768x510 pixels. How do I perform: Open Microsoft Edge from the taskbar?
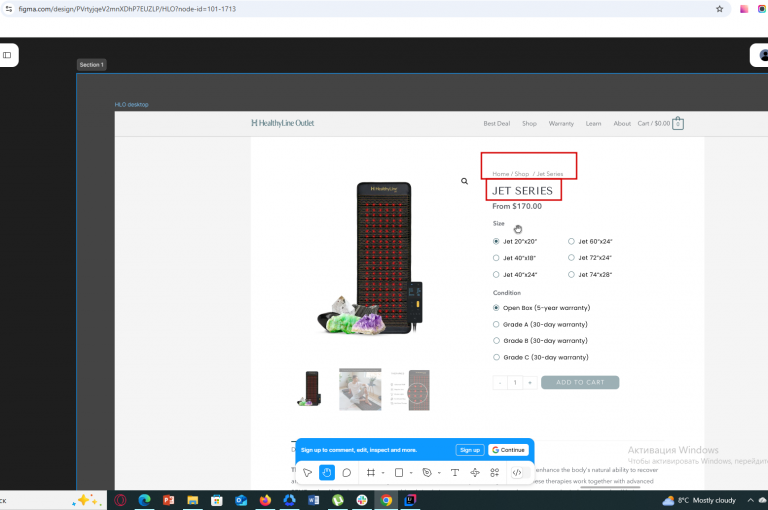pyautogui.click(x=144, y=500)
